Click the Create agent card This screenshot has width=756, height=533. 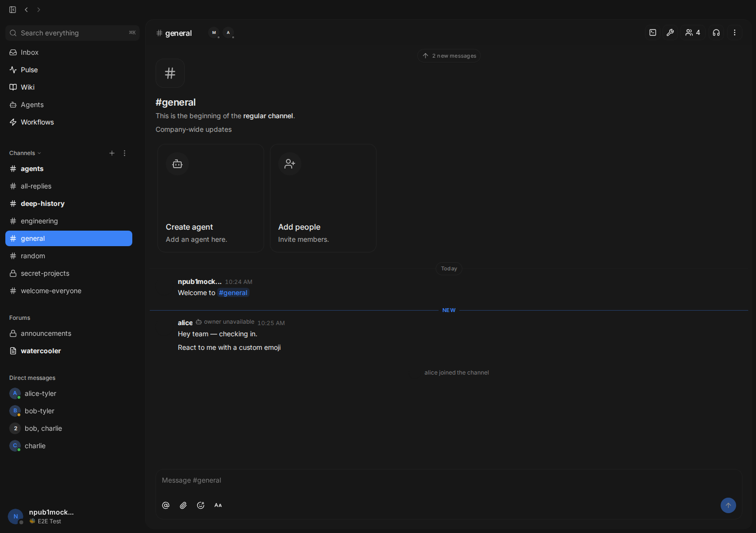[x=211, y=198]
